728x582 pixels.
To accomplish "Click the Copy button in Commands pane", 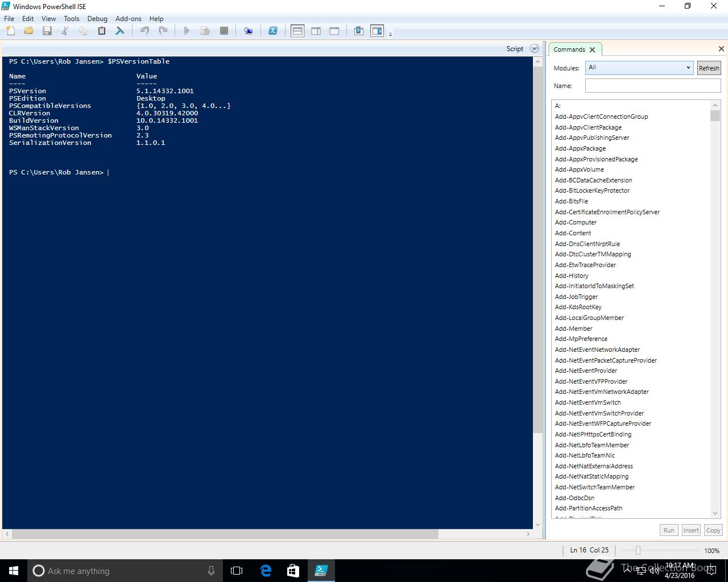I will click(x=713, y=530).
